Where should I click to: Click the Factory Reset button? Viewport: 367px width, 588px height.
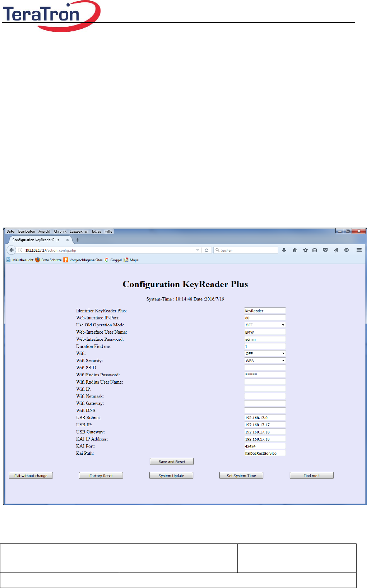pyautogui.click(x=101, y=476)
